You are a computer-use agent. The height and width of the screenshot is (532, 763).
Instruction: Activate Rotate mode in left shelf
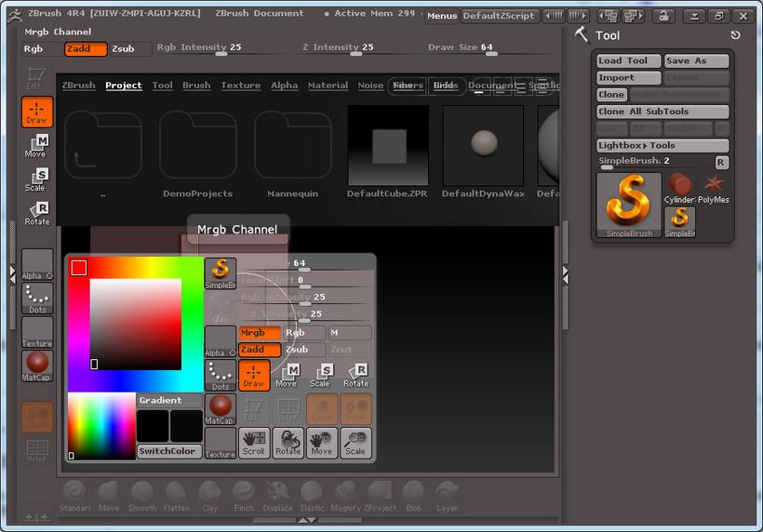pos(37,214)
